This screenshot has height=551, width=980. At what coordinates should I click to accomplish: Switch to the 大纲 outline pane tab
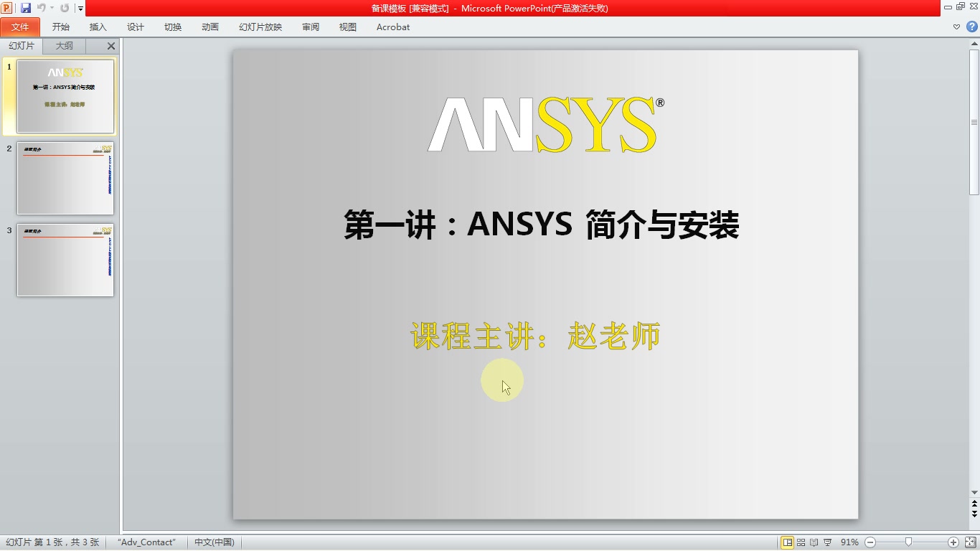65,46
